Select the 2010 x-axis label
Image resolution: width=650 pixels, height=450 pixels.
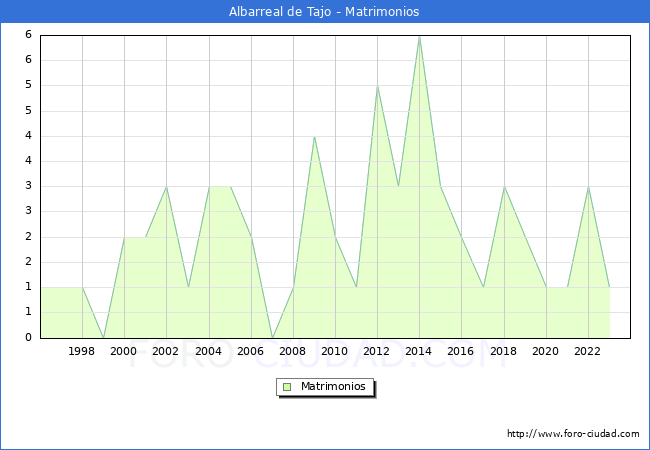coord(335,351)
